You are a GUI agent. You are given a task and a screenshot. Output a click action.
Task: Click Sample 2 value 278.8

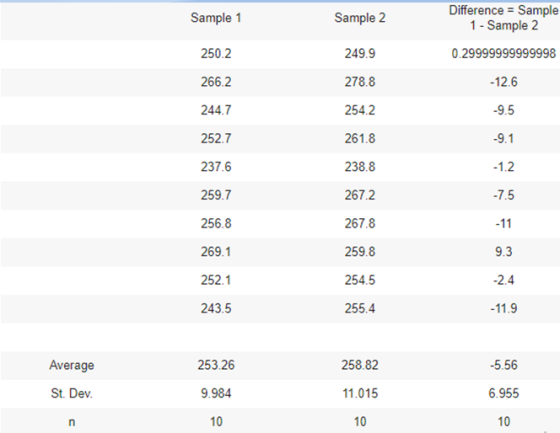coord(360,82)
